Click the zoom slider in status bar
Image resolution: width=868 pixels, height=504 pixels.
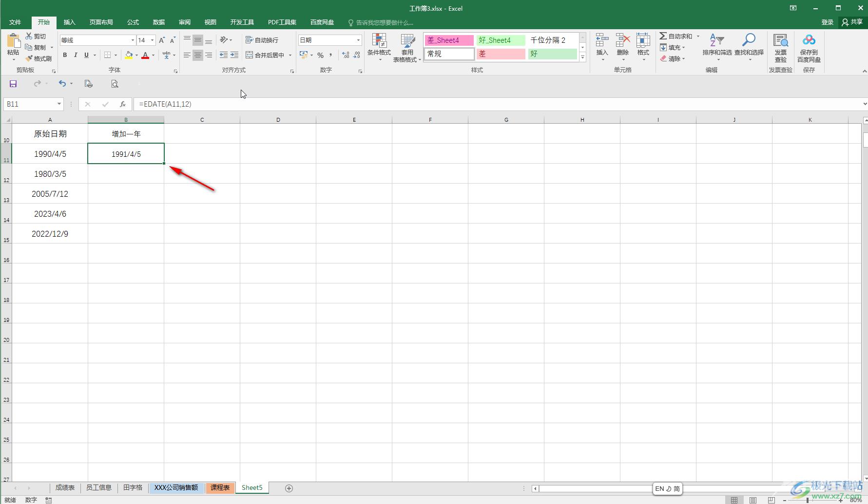pos(812,500)
